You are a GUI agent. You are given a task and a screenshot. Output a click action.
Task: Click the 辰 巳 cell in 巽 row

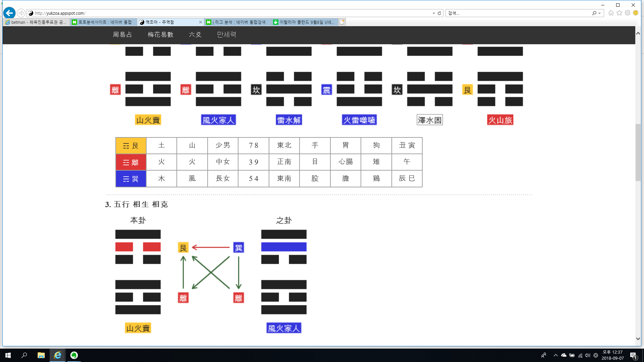coord(407,179)
